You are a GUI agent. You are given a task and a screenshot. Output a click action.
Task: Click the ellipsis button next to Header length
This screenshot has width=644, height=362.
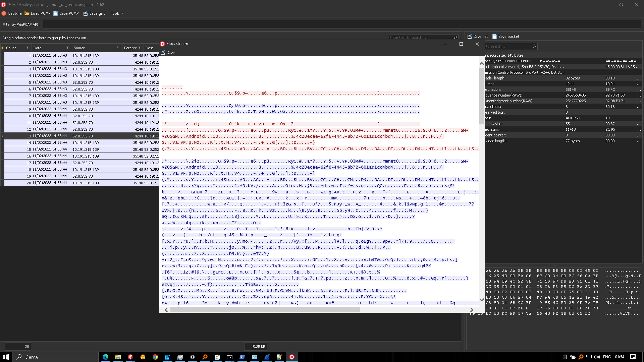[x=639, y=78]
